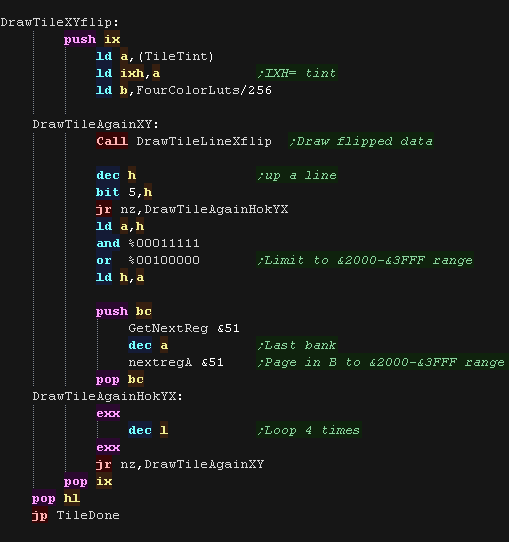The width and height of the screenshot is (509, 542).
Task: Click the IXH= tint comment
Action: (297, 73)
